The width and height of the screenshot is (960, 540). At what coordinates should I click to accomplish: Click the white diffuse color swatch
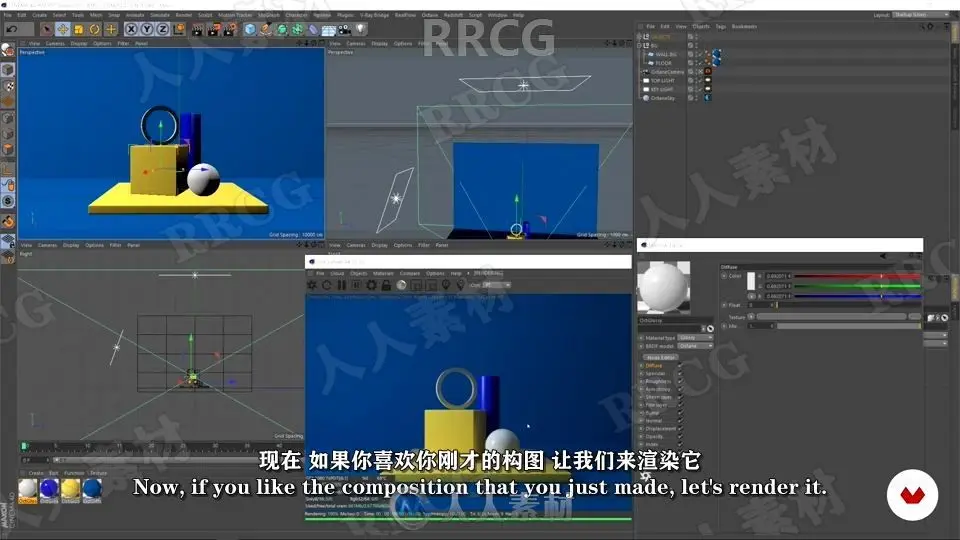pos(751,281)
